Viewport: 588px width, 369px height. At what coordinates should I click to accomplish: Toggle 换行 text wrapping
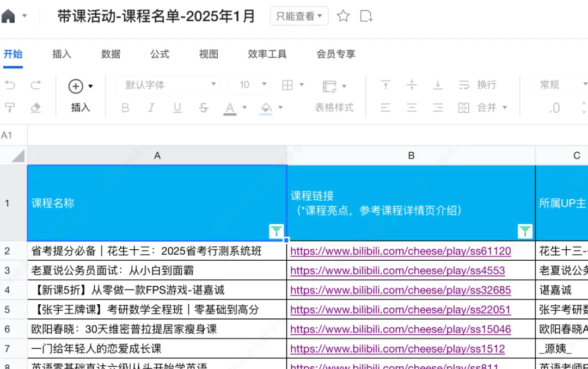pos(478,85)
